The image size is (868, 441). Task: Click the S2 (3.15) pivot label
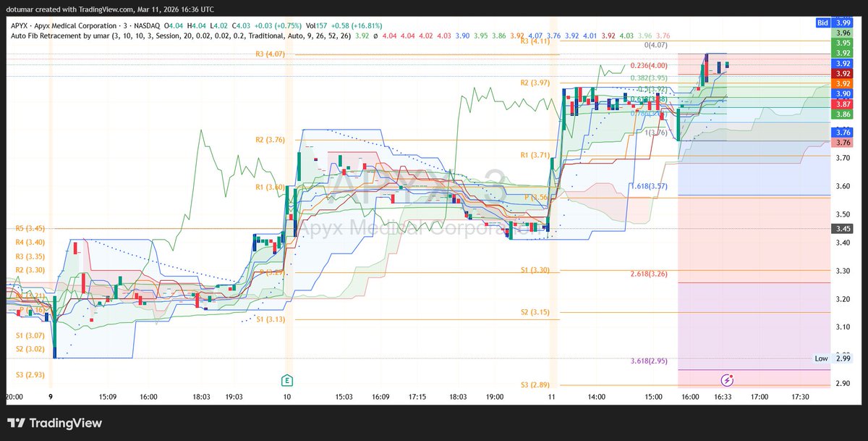[535, 312]
